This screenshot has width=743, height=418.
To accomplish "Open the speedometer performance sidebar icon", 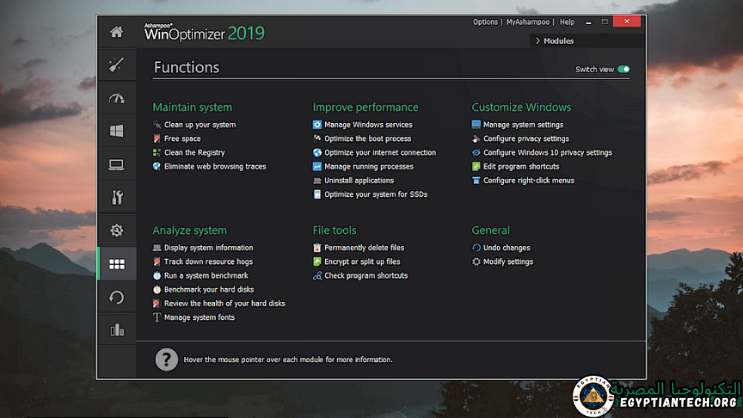I will pyautogui.click(x=117, y=98).
